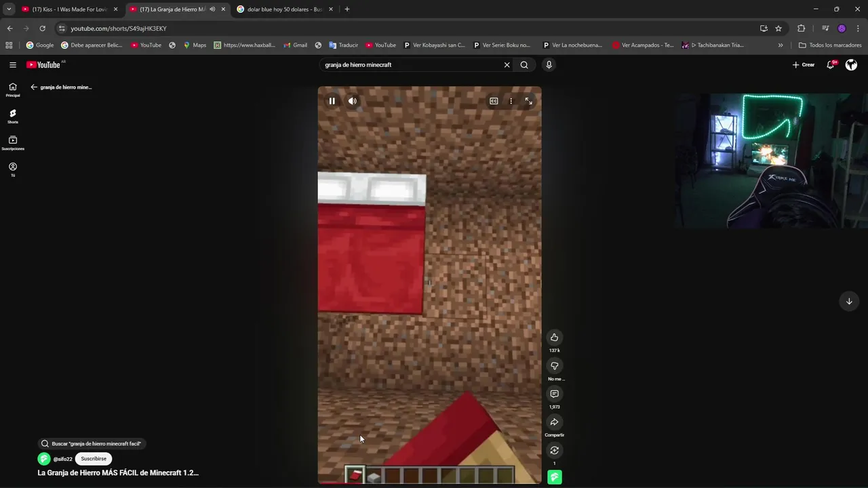View site information icon in address bar
868x488 pixels.
(62, 28)
